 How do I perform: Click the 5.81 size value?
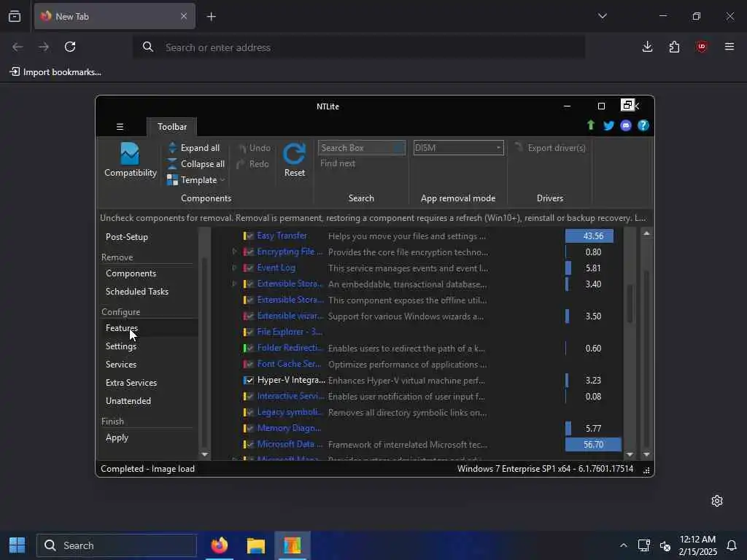pos(593,268)
